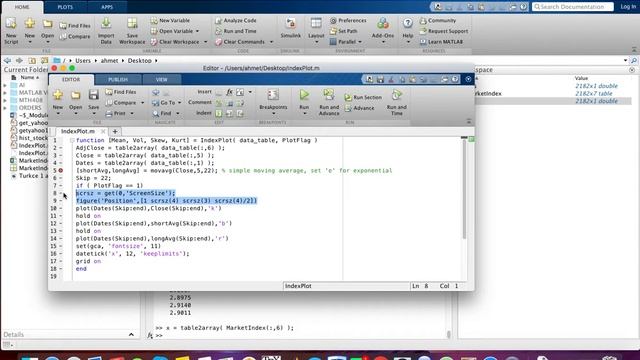
Task: Switch to PUBLISH tab in Editor
Action: (118, 80)
